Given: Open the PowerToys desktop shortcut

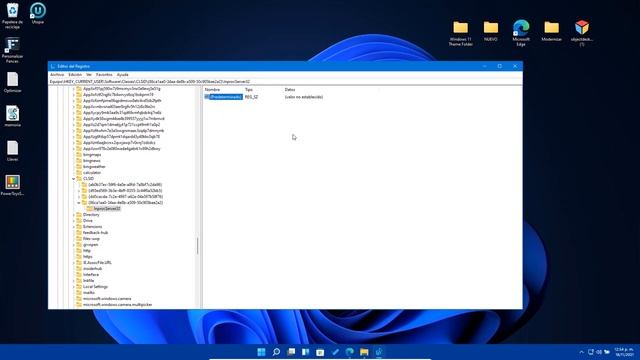Looking at the screenshot, I should [12, 185].
